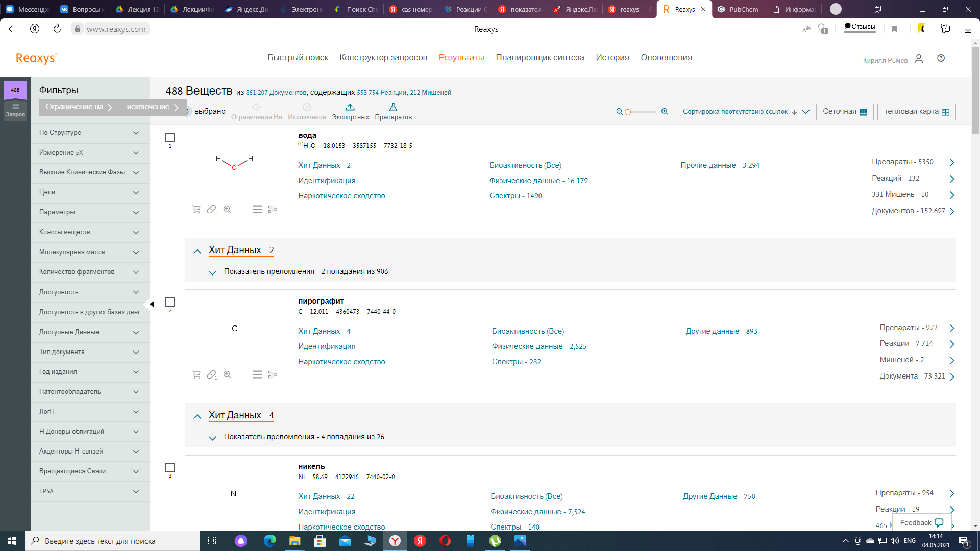
Task: Check the water substance checkbox
Action: click(x=170, y=137)
